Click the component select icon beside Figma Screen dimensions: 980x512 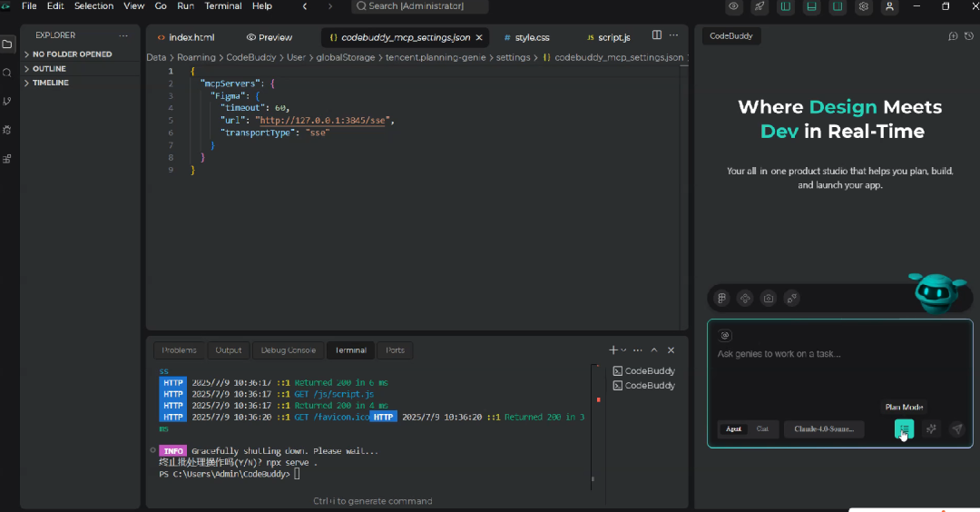(745, 298)
